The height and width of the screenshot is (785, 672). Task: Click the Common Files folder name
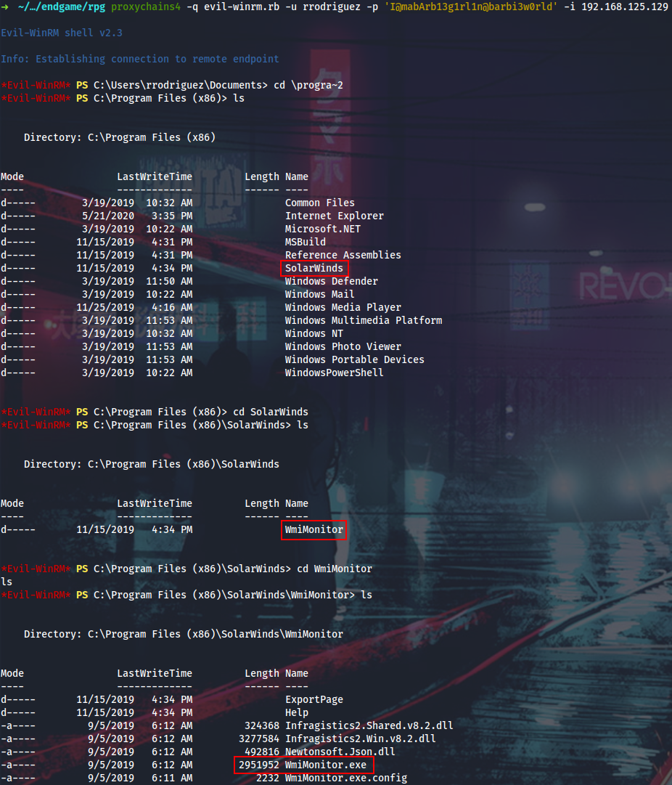click(319, 203)
